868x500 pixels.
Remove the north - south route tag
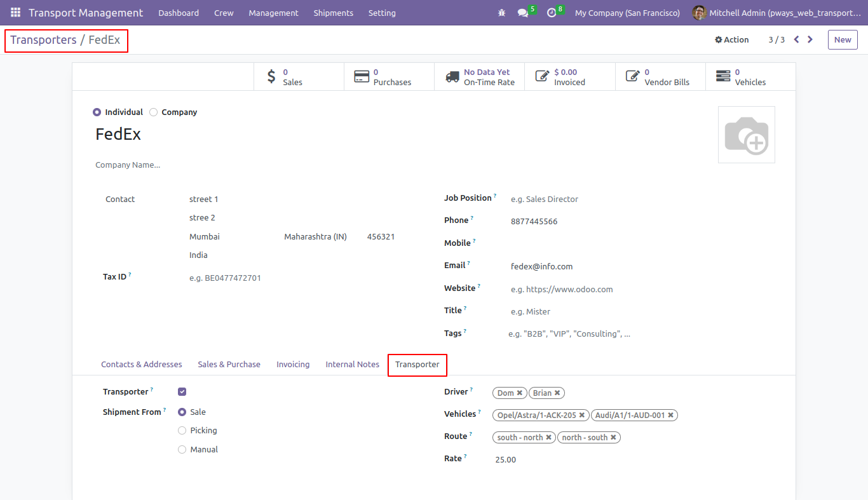tap(613, 437)
